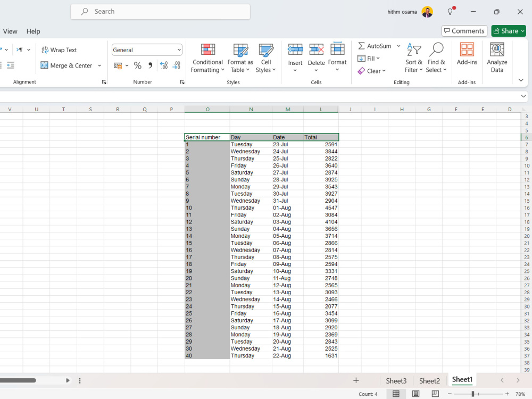Apply percent style format
The width and height of the screenshot is (532, 399).
137,65
